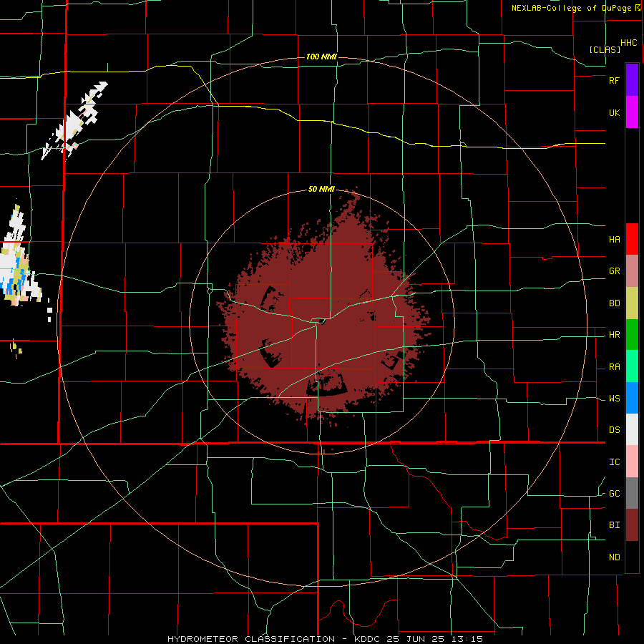Click the GC legend label
This screenshot has width=644, height=644.
click(x=615, y=494)
